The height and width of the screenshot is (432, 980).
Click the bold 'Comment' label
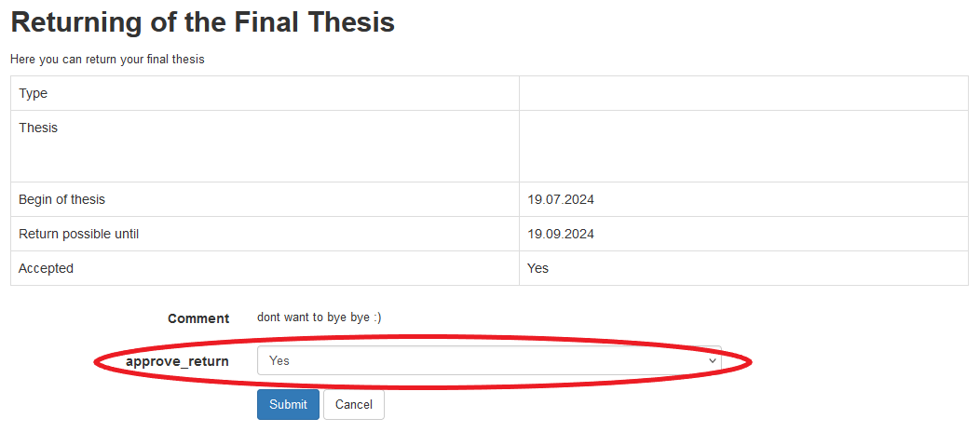click(198, 318)
